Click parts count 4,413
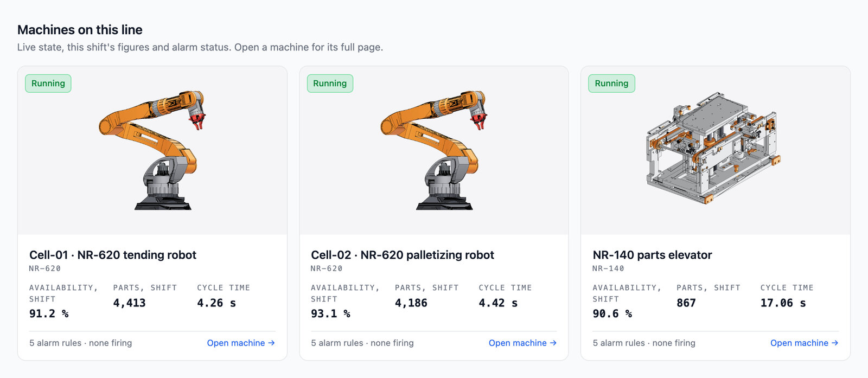This screenshot has height=378, width=868. point(129,303)
